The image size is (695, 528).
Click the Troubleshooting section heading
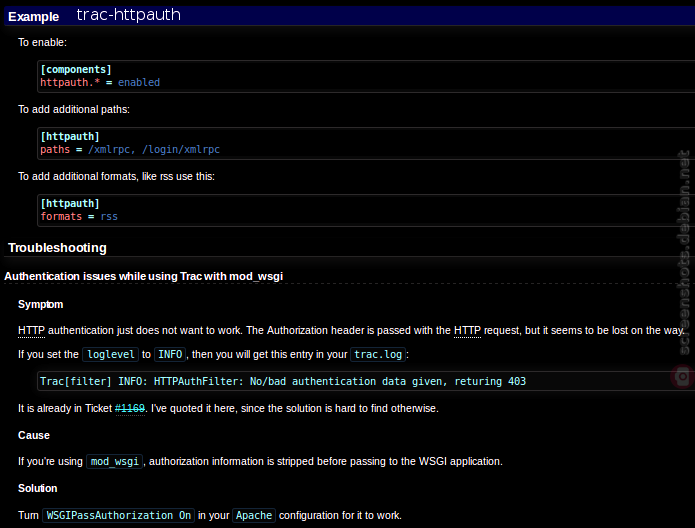(57, 248)
